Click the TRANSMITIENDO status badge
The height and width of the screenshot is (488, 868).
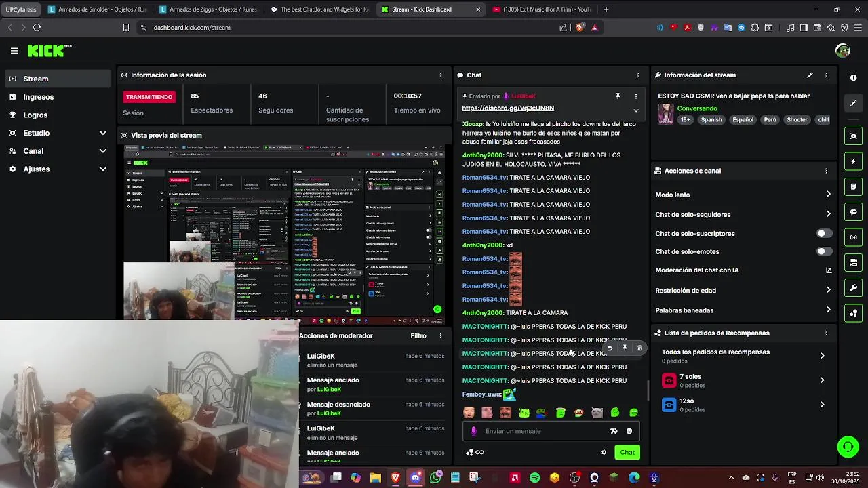149,97
